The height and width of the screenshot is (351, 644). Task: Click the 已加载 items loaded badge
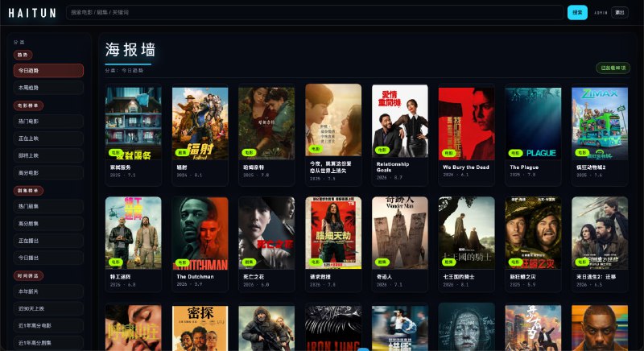click(613, 68)
